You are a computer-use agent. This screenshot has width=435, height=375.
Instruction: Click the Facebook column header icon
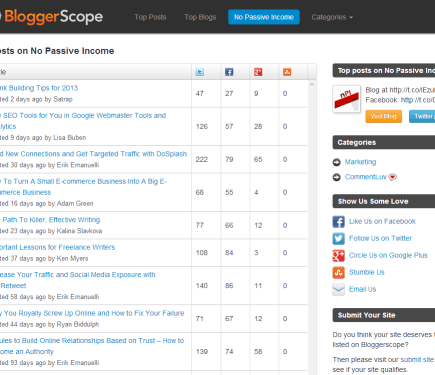pyautogui.click(x=229, y=72)
